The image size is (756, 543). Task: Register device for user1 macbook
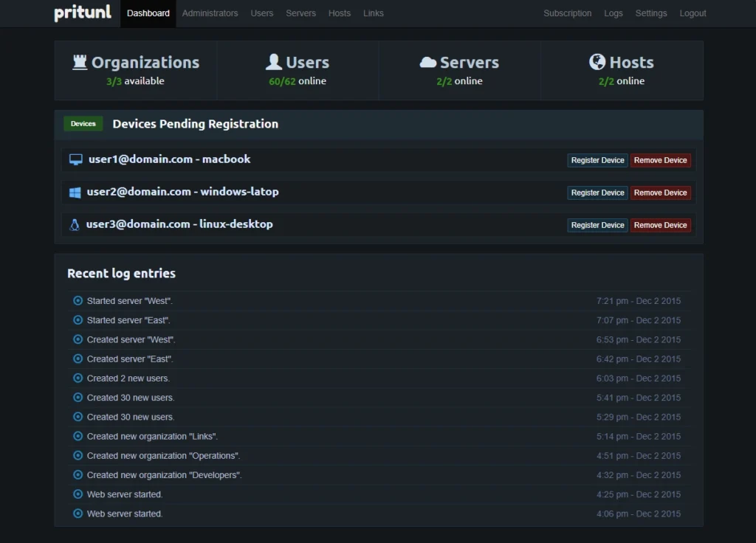597,160
